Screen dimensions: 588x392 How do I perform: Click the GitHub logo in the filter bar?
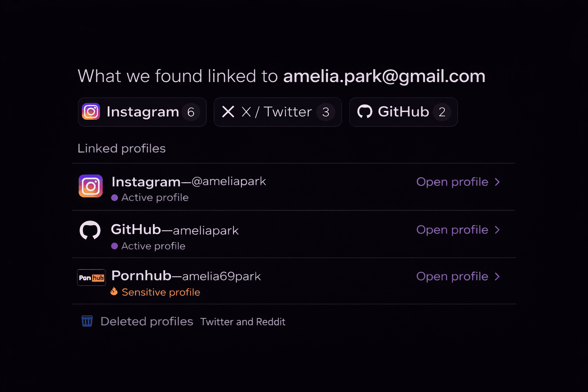365,112
